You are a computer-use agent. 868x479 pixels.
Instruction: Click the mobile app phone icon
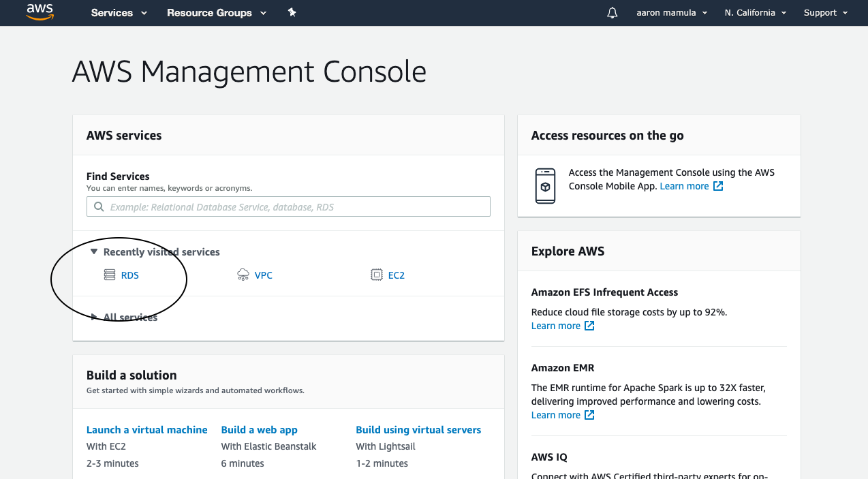point(545,185)
